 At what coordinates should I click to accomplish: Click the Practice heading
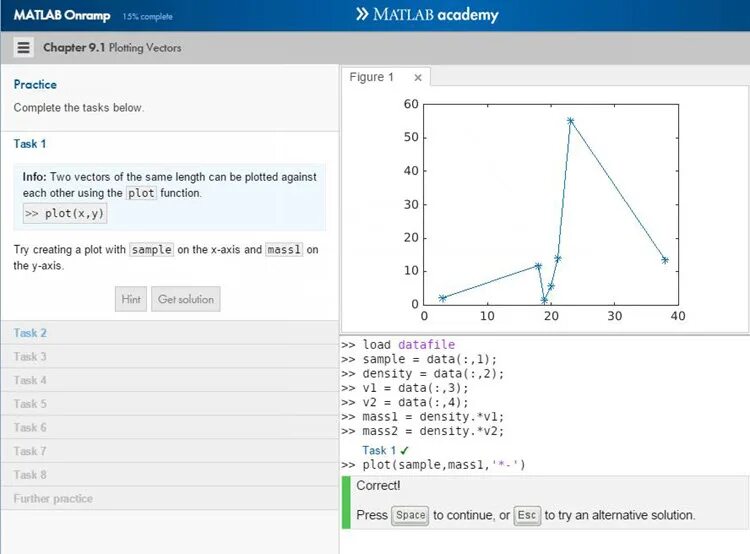[x=35, y=84]
